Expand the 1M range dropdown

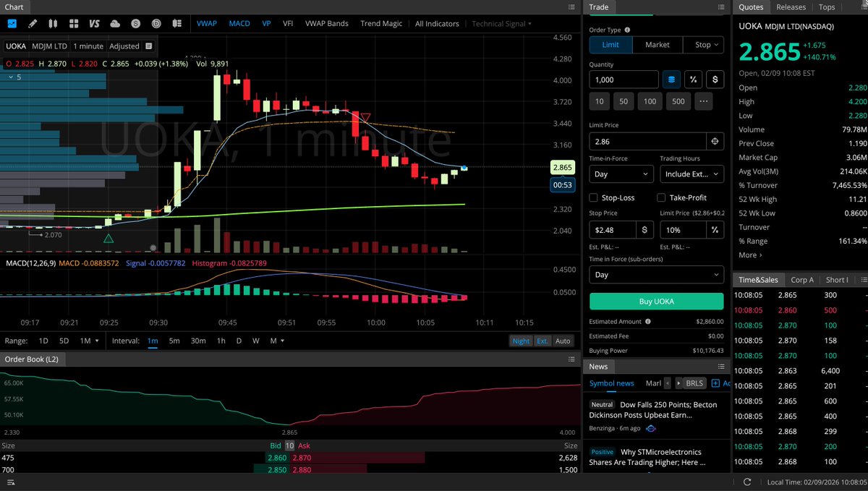click(x=90, y=341)
